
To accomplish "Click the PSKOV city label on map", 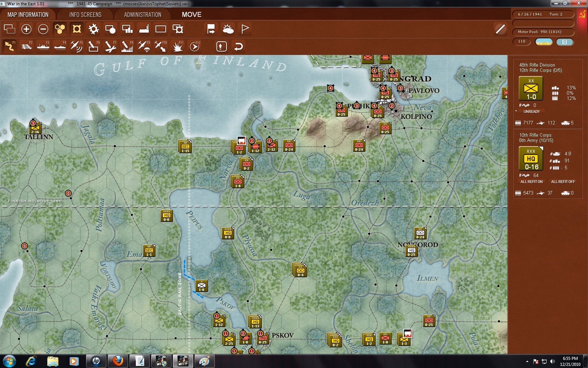I will (282, 335).
